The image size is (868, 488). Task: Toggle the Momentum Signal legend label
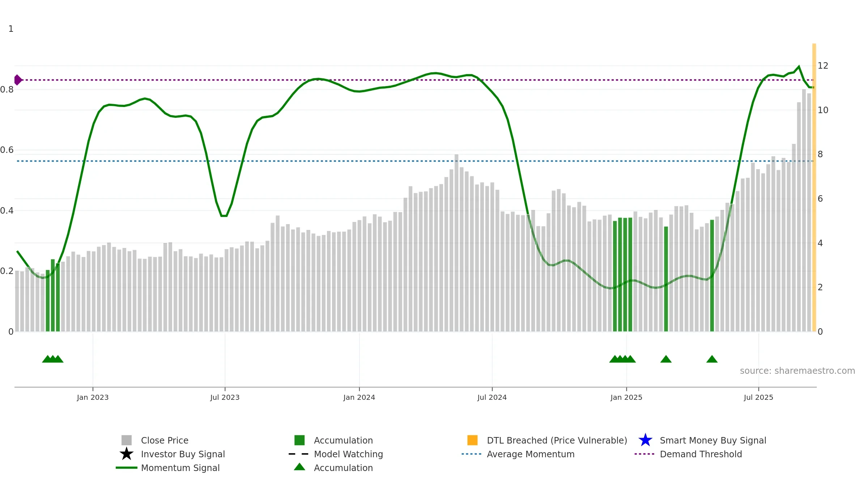click(180, 468)
